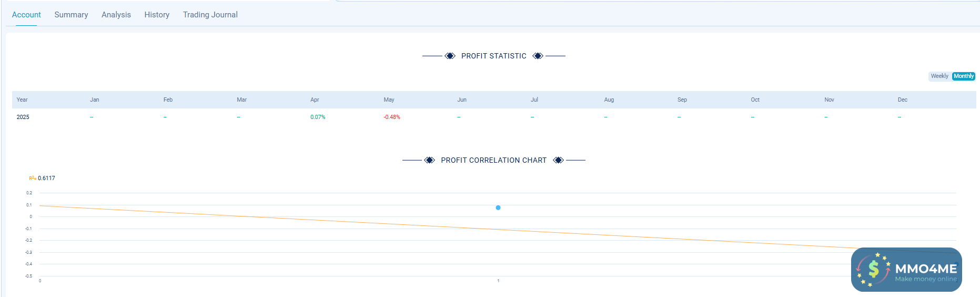Select the Monthly profit view toggle

[x=964, y=76]
